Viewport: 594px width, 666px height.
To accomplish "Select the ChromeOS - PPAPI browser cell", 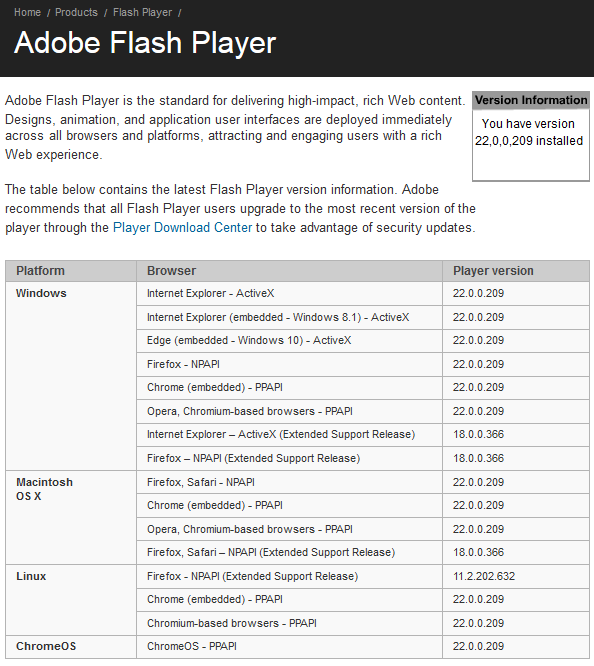I will [x=289, y=647].
